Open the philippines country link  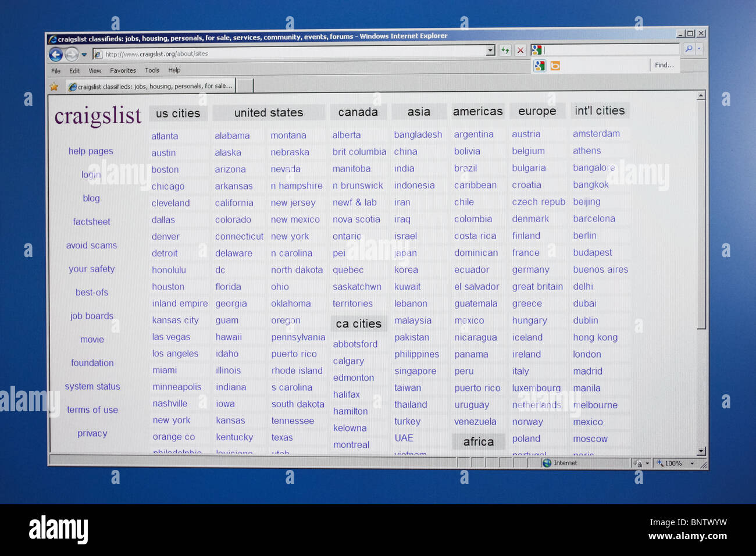coord(417,354)
